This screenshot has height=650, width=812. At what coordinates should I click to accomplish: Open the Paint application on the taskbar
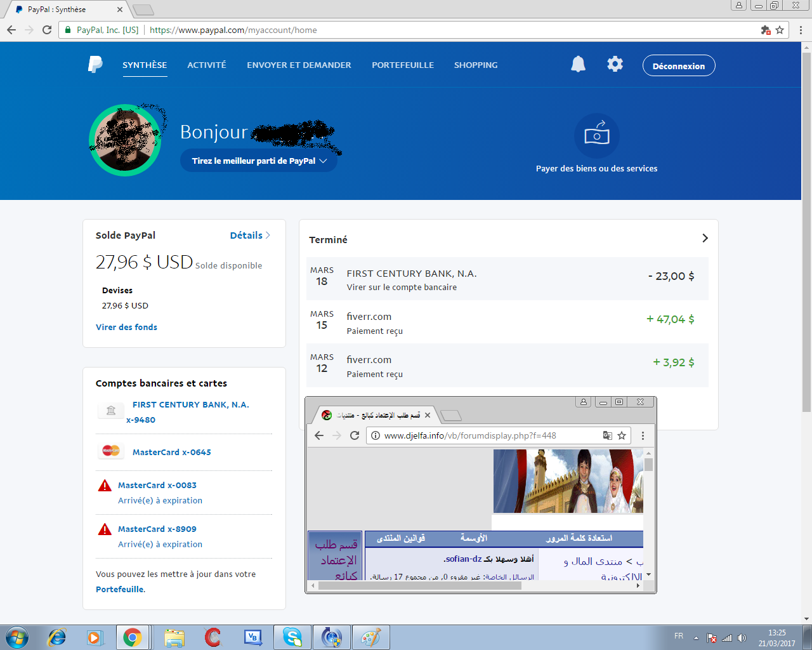(x=371, y=637)
